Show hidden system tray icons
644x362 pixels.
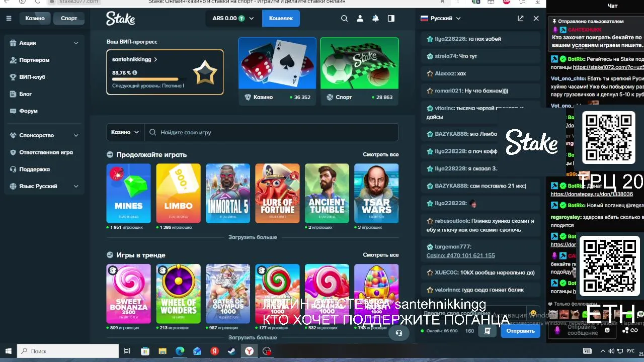coord(603,351)
